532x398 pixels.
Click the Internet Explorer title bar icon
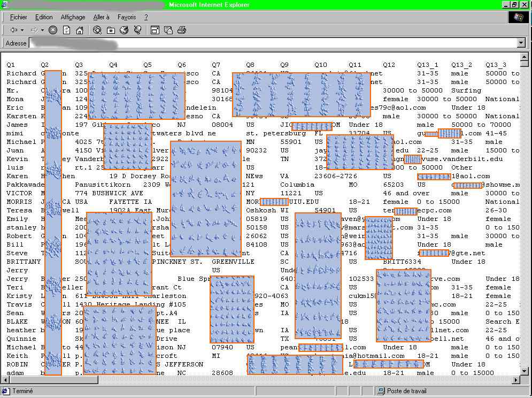pyautogui.click(x=4, y=5)
